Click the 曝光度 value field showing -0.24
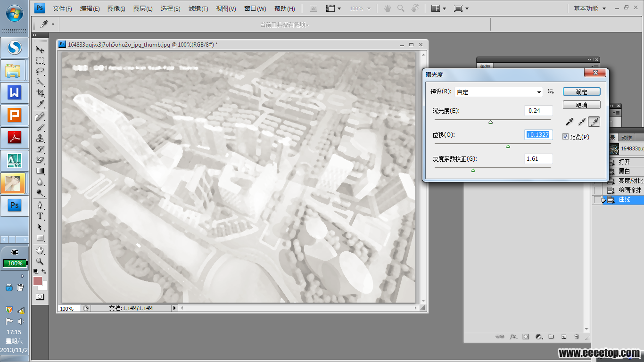 538,111
